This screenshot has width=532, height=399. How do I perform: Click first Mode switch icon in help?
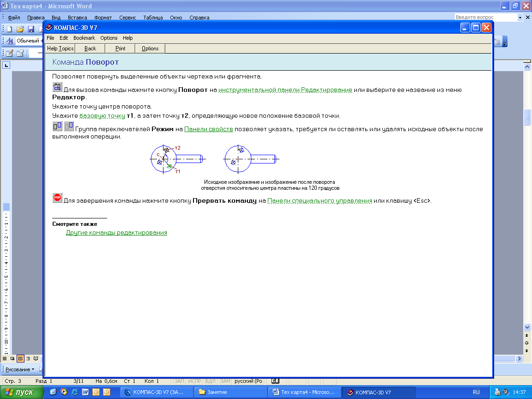coord(57,126)
